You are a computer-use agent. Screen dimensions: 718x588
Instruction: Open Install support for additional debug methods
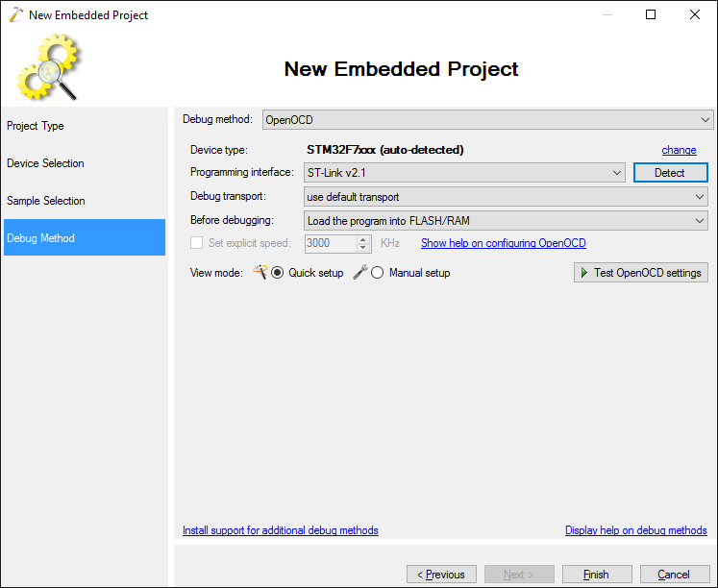[x=281, y=530]
